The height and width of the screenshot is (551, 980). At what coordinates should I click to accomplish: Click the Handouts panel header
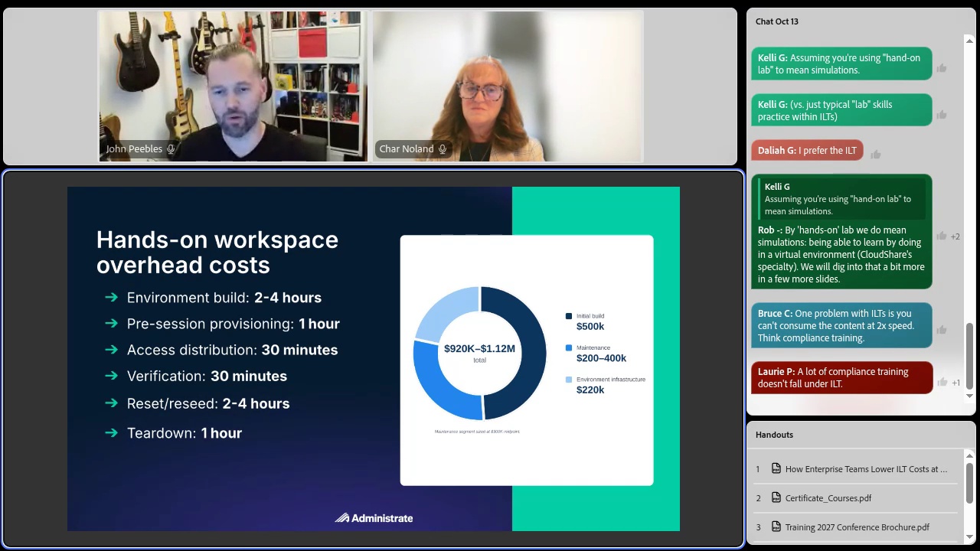coord(774,435)
